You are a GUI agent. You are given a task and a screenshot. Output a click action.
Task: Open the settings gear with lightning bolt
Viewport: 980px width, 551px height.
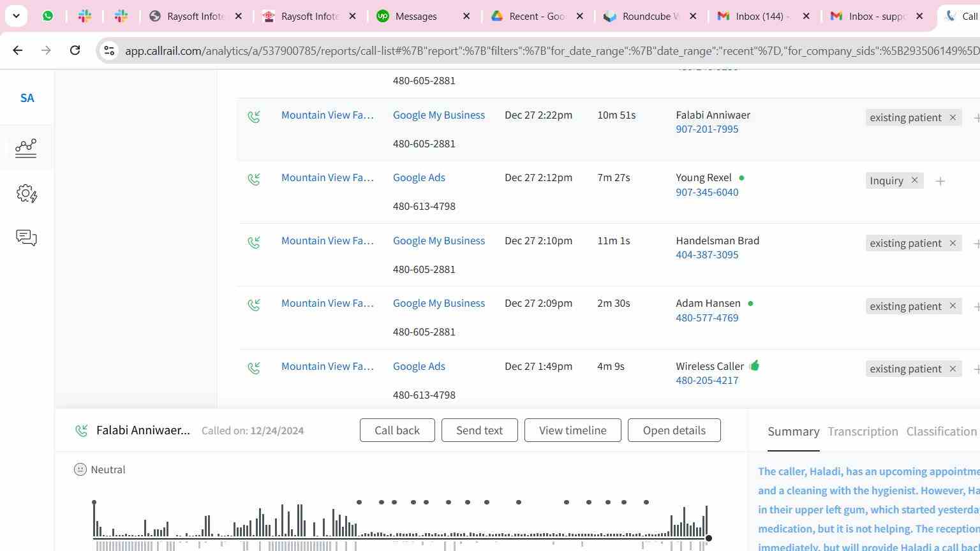26,193
